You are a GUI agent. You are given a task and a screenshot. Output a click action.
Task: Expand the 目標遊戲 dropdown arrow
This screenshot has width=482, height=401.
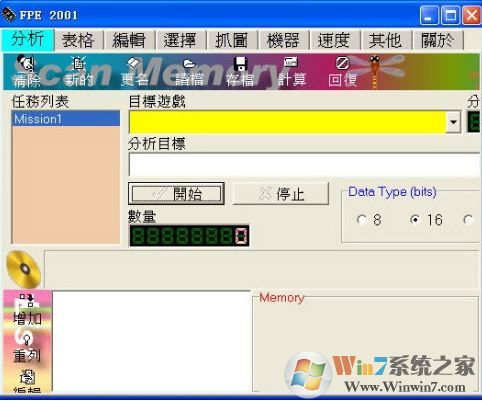453,122
